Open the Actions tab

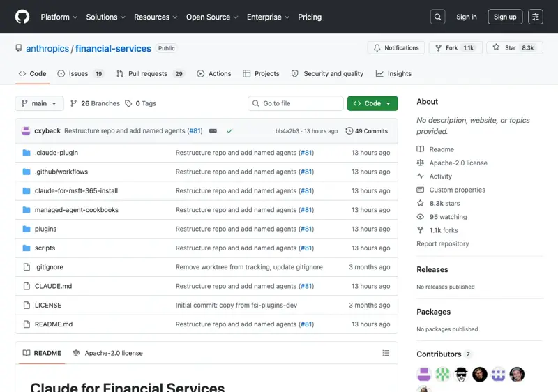[x=214, y=74]
